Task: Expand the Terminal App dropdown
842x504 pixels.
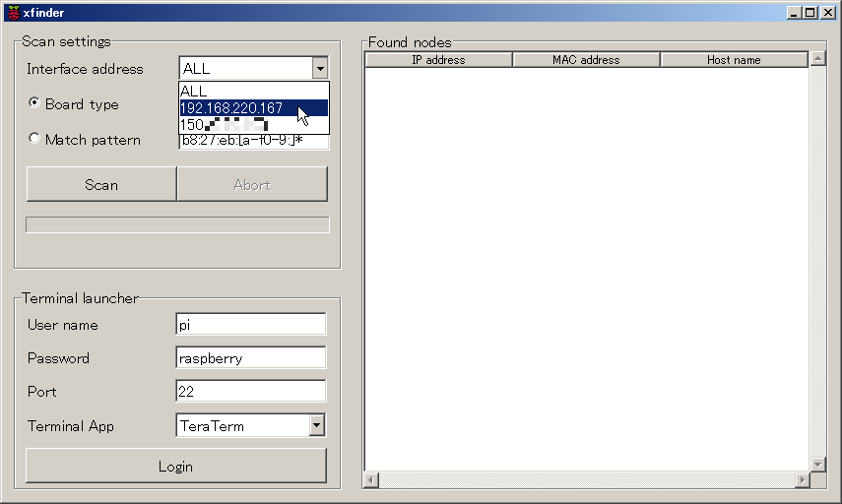Action: tap(317, 425)
